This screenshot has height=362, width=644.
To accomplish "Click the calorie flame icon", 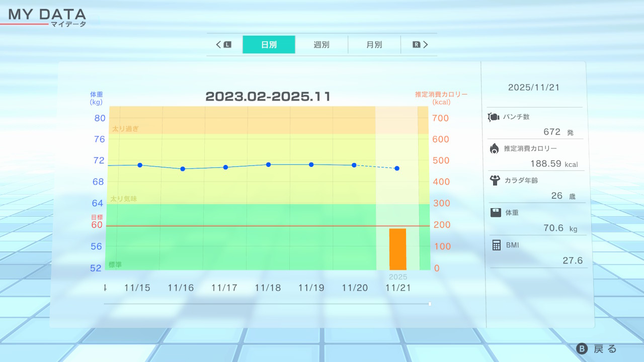I will pyautogui.click(x=494, y=148).
